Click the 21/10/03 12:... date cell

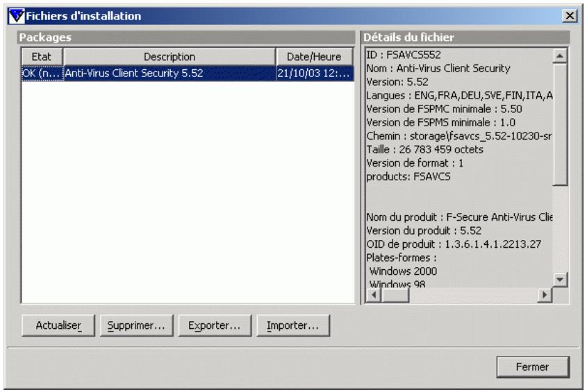click(x=315, y=74)
